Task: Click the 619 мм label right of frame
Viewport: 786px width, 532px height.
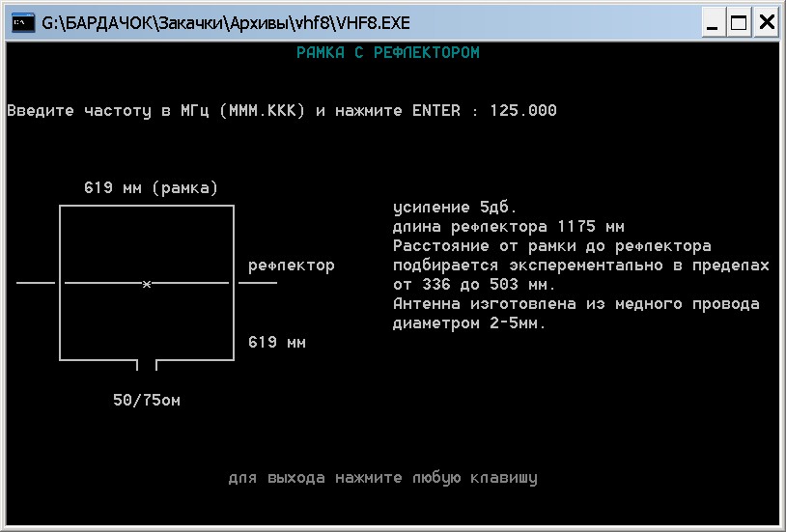Action: click(x=277, y=342)
